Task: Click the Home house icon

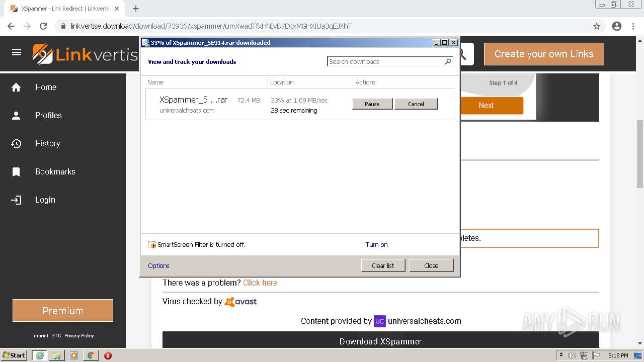Action: point(16,87)
